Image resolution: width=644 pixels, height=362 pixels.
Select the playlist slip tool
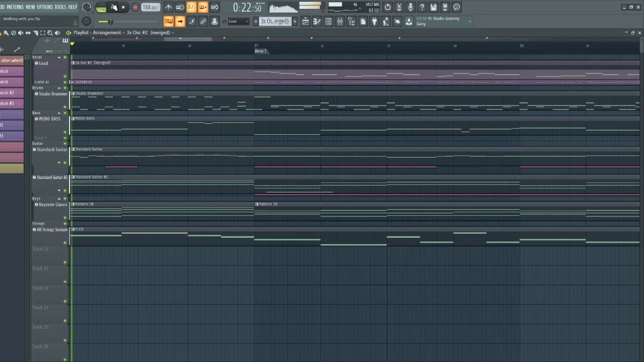(28, 33)
